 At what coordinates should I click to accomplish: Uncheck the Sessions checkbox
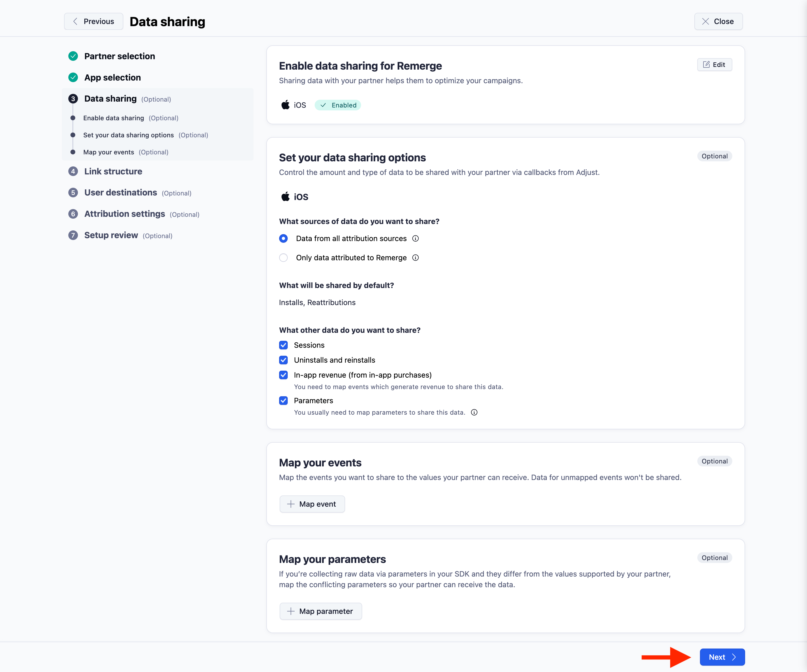[x=283, y=345]
